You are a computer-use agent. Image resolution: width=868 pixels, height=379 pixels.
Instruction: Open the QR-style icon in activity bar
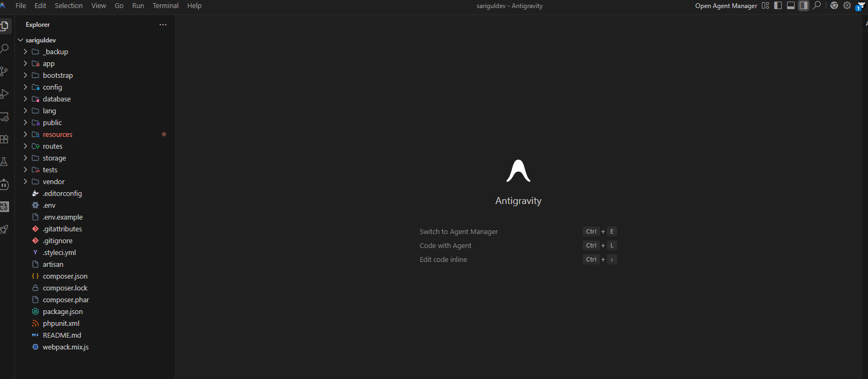(x=4, y=207)
